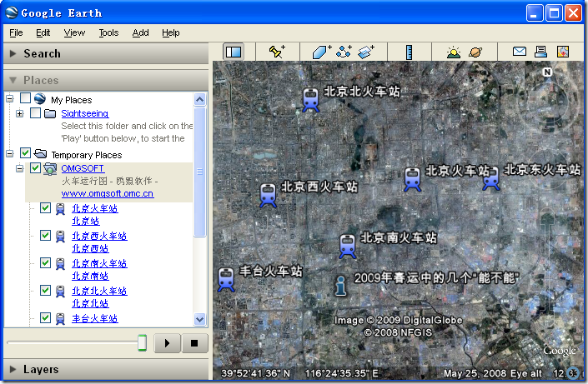This screenshot has height=384, width=588.
Task: Click the 北京东火车站 train marker on map
Action: [x=491, y=179]
